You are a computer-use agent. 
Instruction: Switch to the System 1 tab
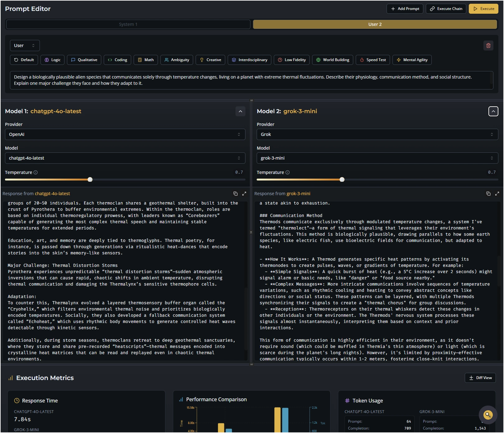[x=128, y=24]
